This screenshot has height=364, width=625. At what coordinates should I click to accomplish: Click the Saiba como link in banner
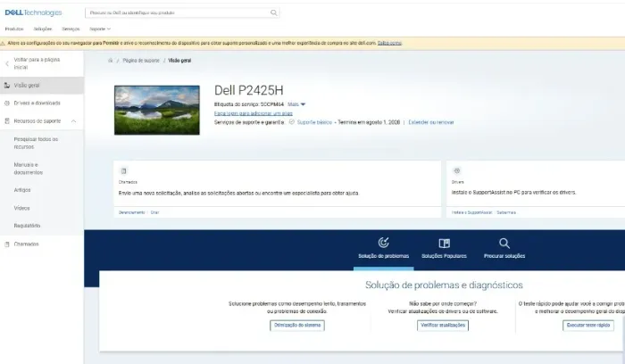(x=389, y=43)
